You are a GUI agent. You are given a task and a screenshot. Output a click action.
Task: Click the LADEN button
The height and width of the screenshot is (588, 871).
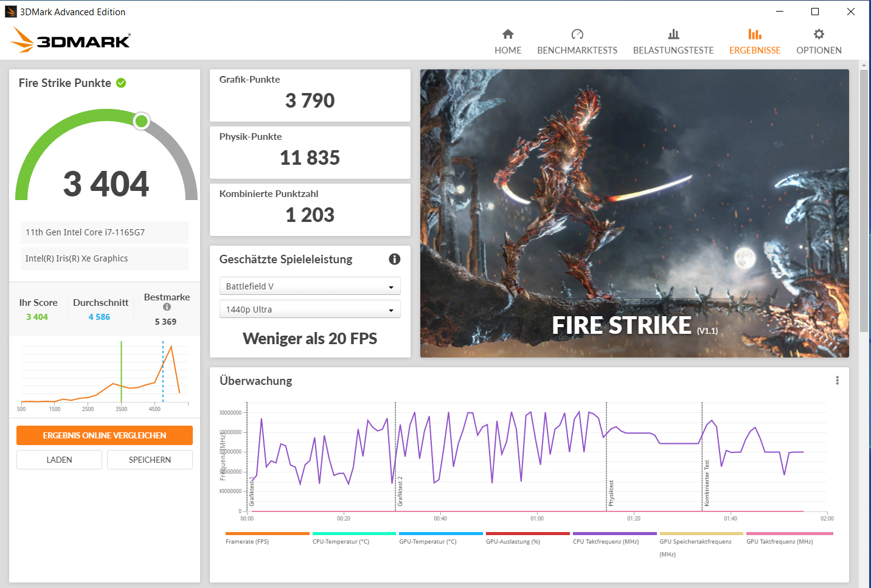[59, 460]
